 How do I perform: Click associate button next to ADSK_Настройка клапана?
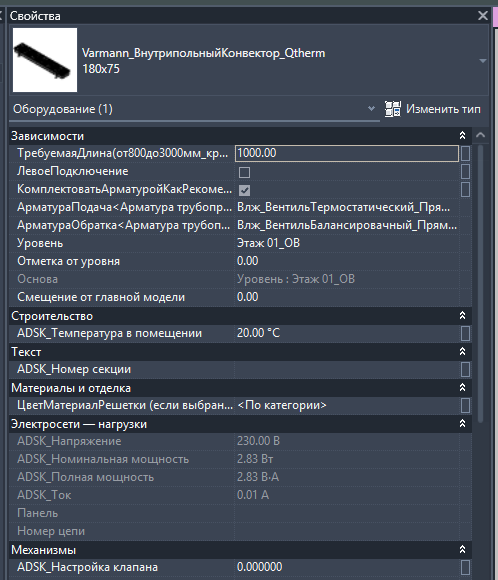click(x=465, y=567)
